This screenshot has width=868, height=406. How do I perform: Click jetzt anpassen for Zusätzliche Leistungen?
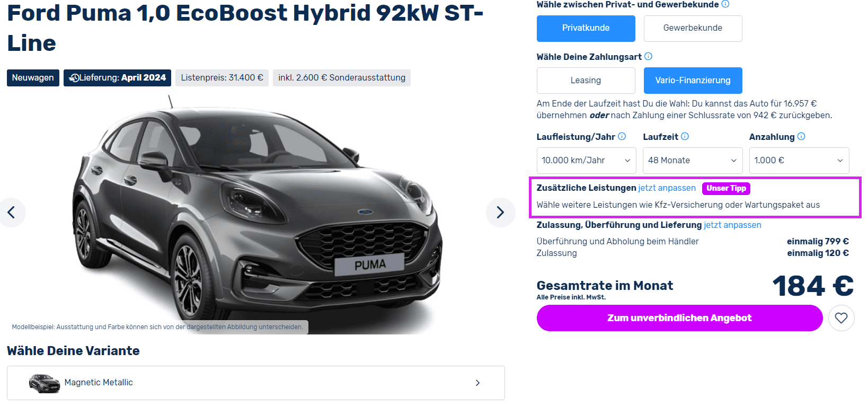point(667,188)
